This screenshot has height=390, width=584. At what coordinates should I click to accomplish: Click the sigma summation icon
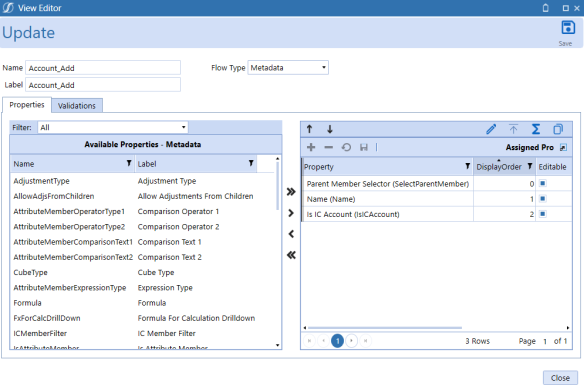(x=536, y=129)
